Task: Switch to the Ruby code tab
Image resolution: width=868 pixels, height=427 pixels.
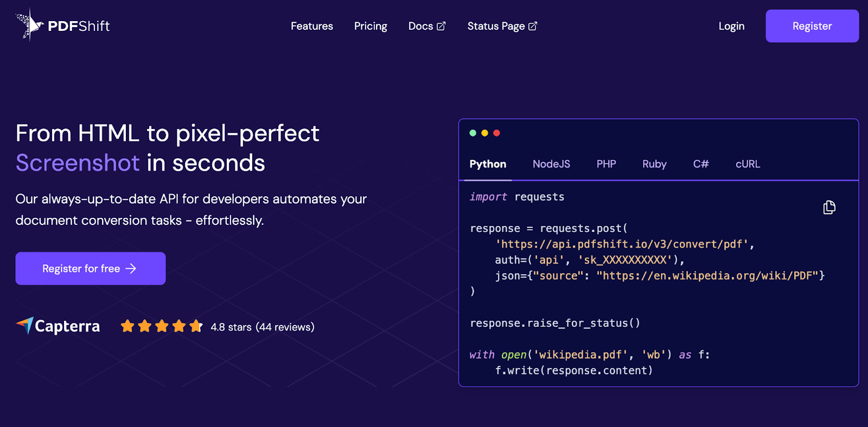Action: pos(654,164)
